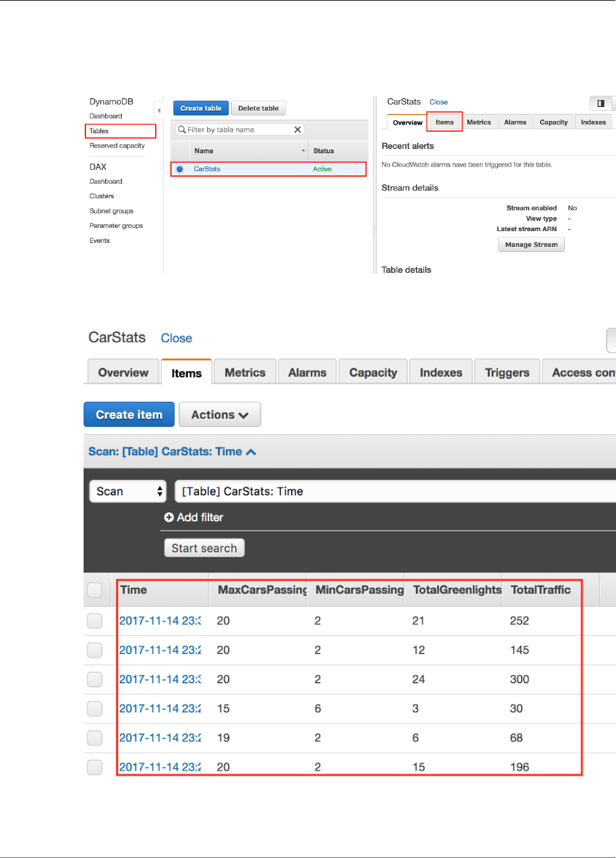This screenshot has height=858, width=616.
Task: Open the Triggers tab
Action: [507, 372]
